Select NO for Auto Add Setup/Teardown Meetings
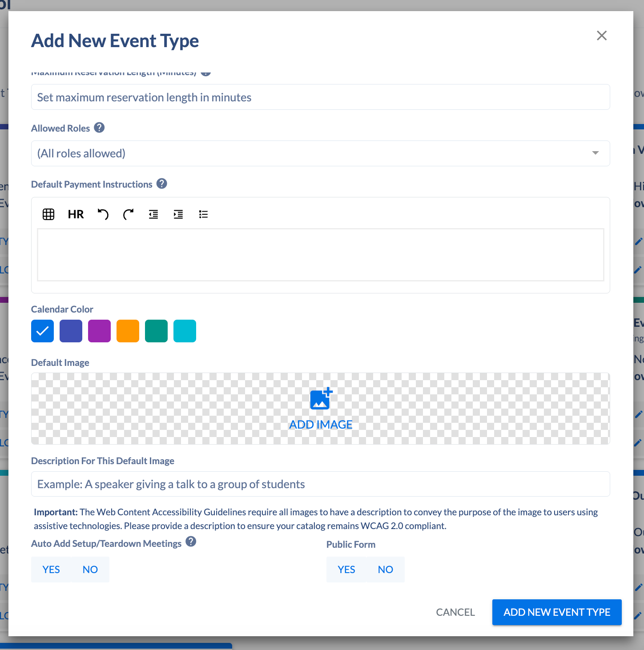 tap(90, 570)
